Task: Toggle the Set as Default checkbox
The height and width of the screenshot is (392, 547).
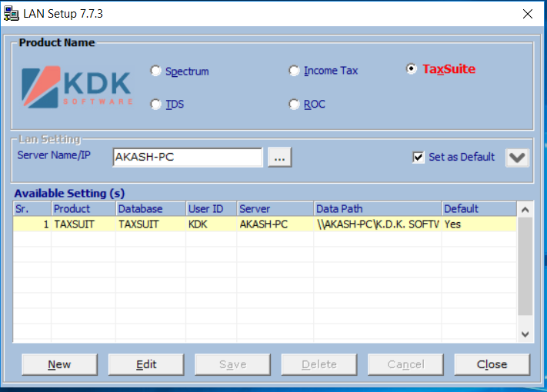Action: click(419, 157)
